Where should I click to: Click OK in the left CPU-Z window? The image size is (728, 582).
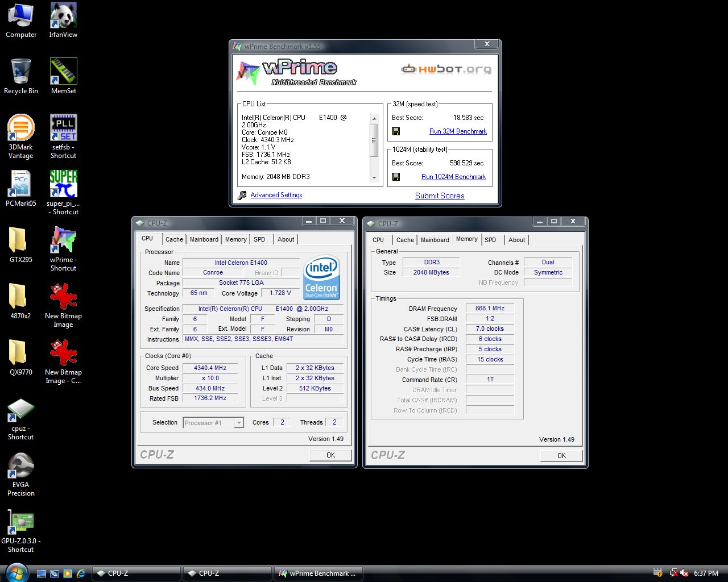[330, 455]
